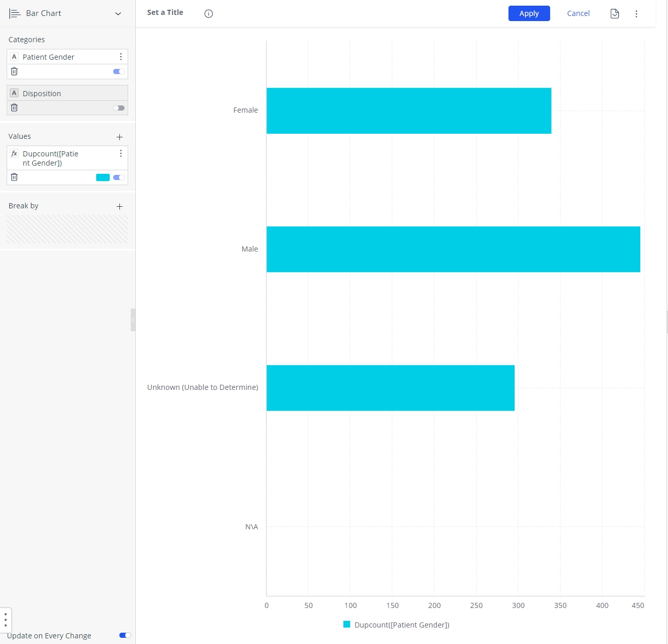Delete the Disposition category
Viewport: 668px width, 644px height.
pos(14,108)
